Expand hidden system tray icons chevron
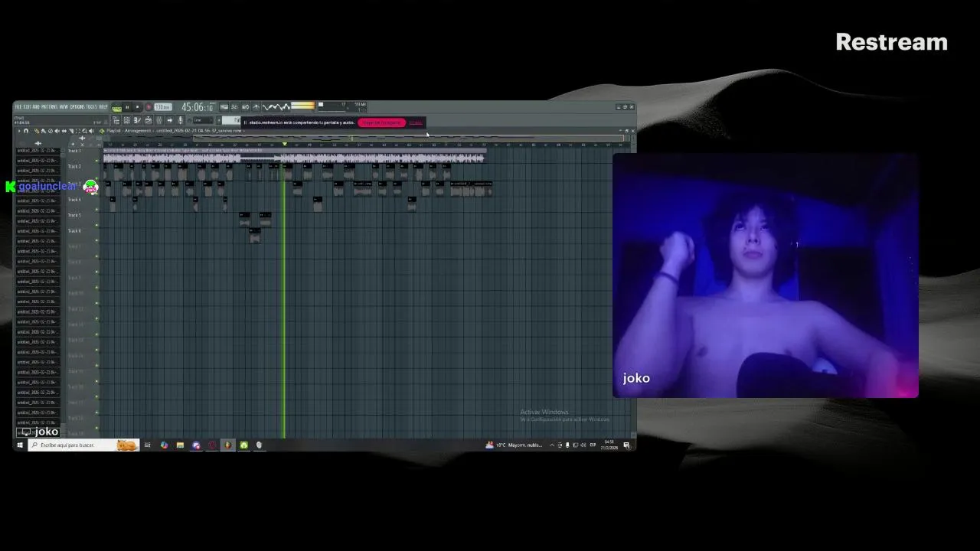 (x=551, y=445)
